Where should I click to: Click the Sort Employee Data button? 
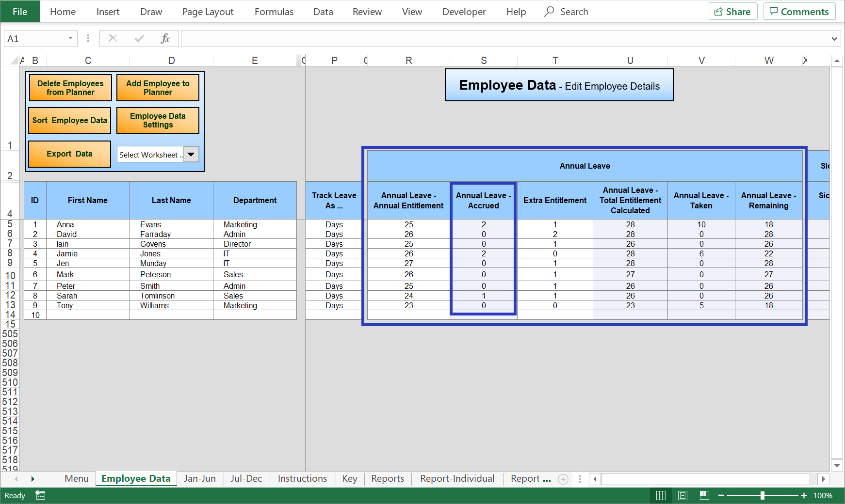[70, 121]
